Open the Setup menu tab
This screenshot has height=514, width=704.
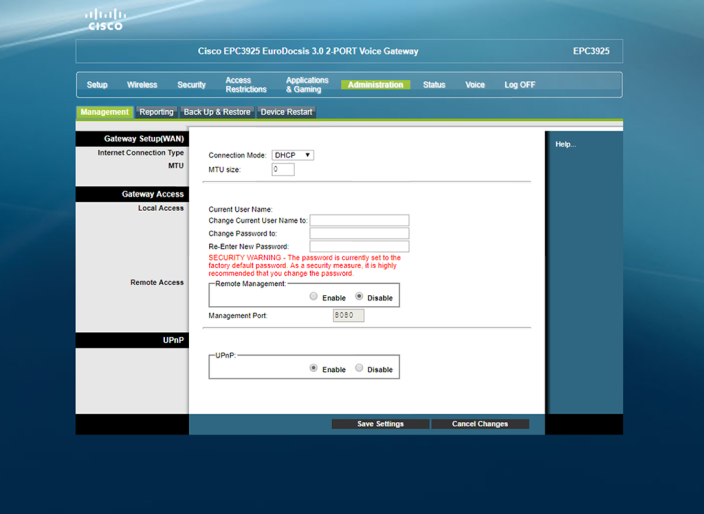pos(97,85)
